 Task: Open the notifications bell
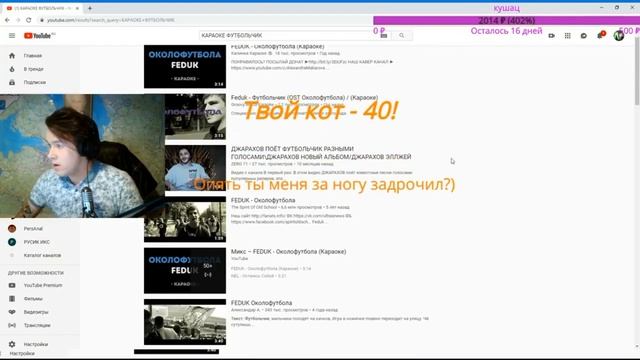click(600, 36)
